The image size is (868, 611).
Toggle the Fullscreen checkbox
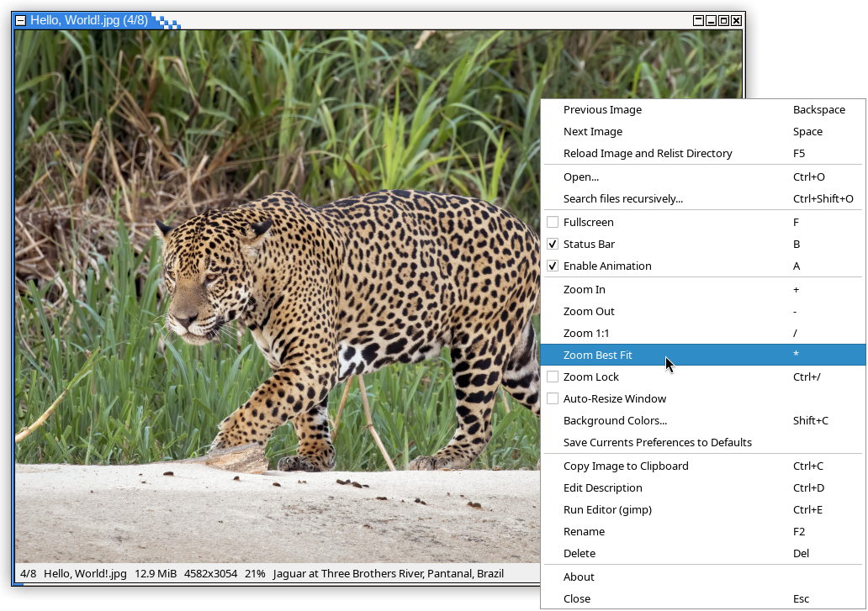point(553,222)
